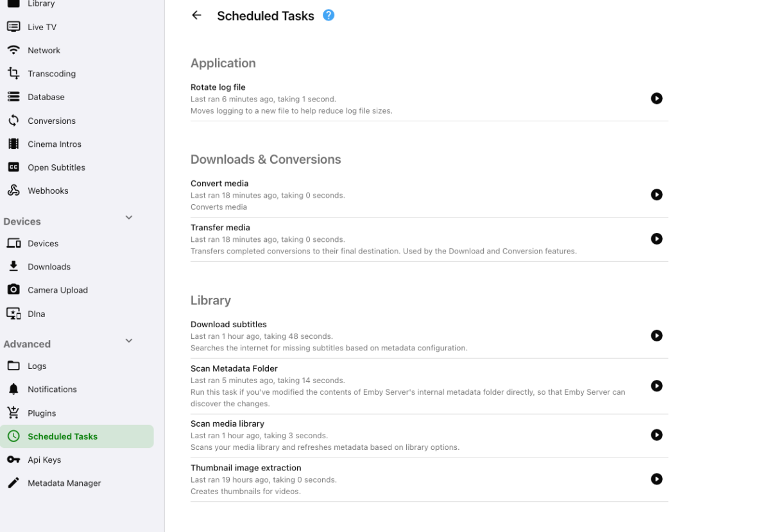
Task: Open the Webhooks page
Action: pos(47,191)
